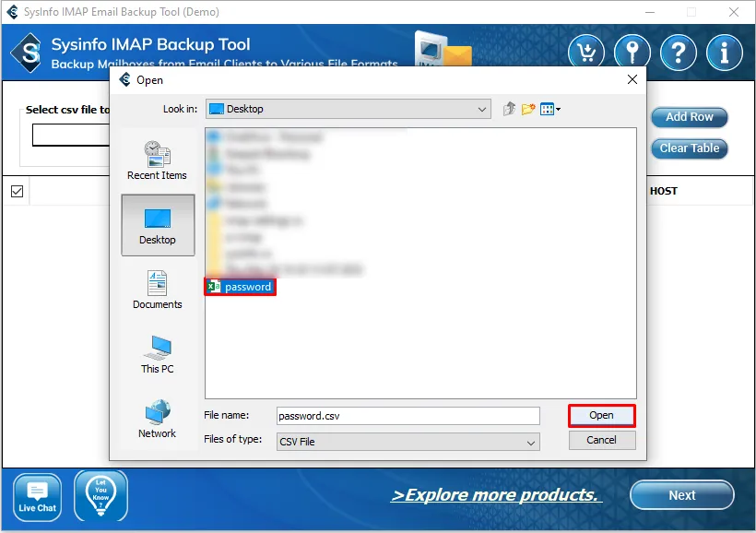Close the Open dialog
This screenshot has height=533, width=756.
[x=632, y=79]
